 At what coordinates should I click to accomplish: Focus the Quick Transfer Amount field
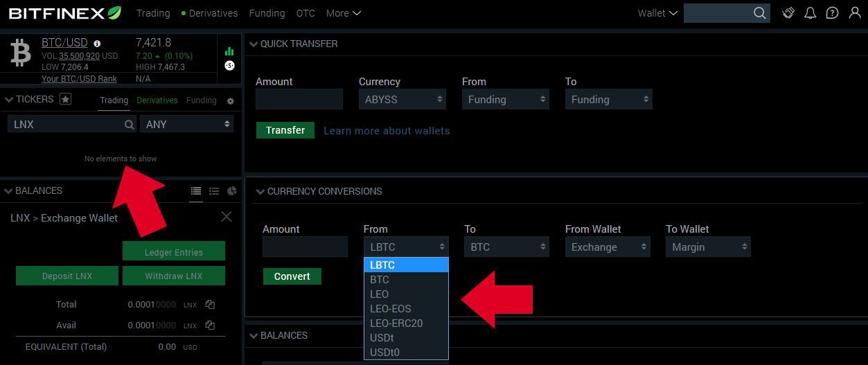299,99
